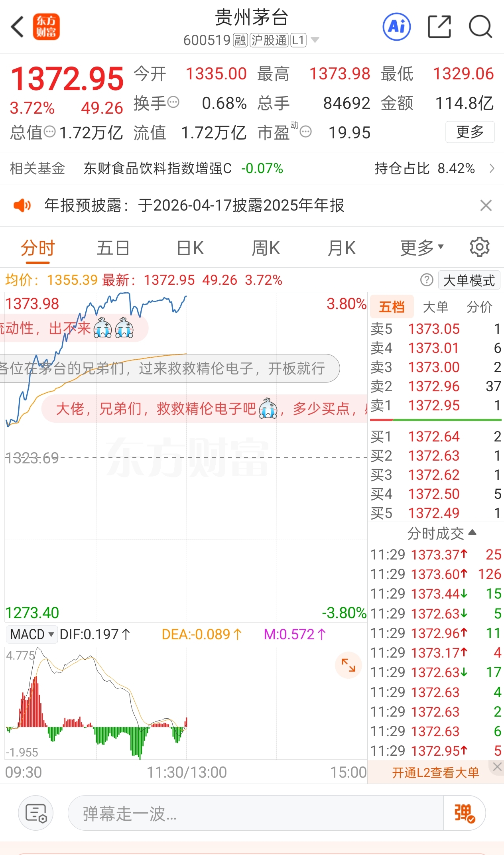Select the 分时 tab

click(x=37, y=248)
